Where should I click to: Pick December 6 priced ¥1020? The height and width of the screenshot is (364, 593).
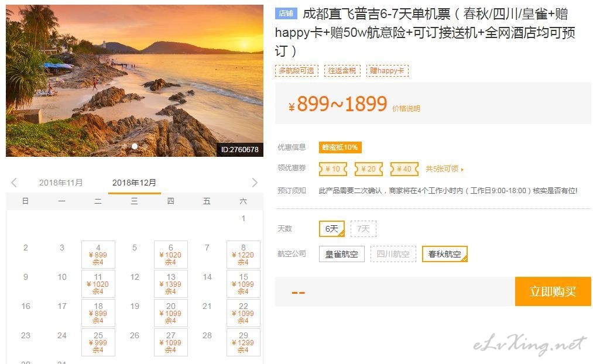(x=170, y=255)
